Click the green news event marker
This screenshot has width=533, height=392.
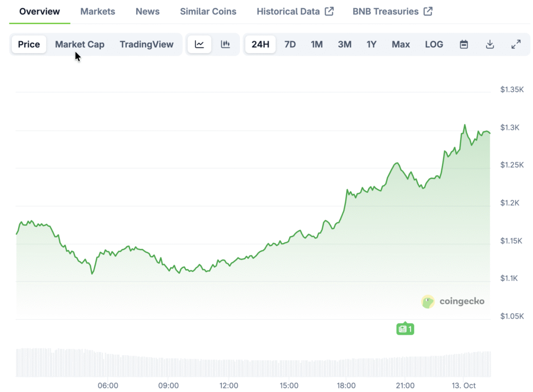click(x=405, y=329)
